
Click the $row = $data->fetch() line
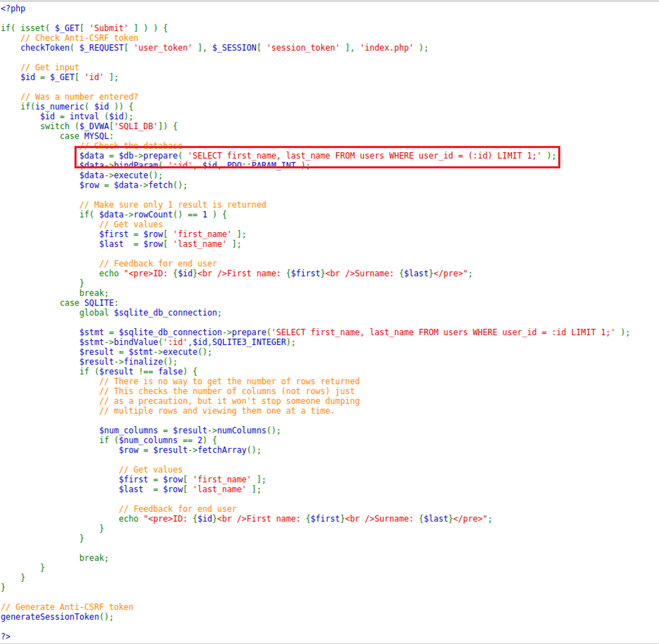tap(133, 185)
